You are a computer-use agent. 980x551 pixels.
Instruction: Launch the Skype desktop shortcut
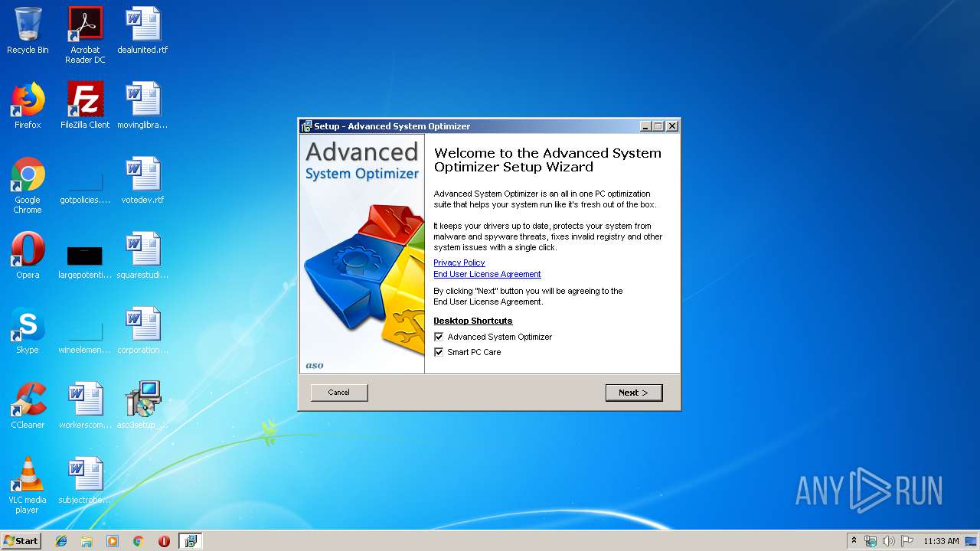click(x=28, y=331)
